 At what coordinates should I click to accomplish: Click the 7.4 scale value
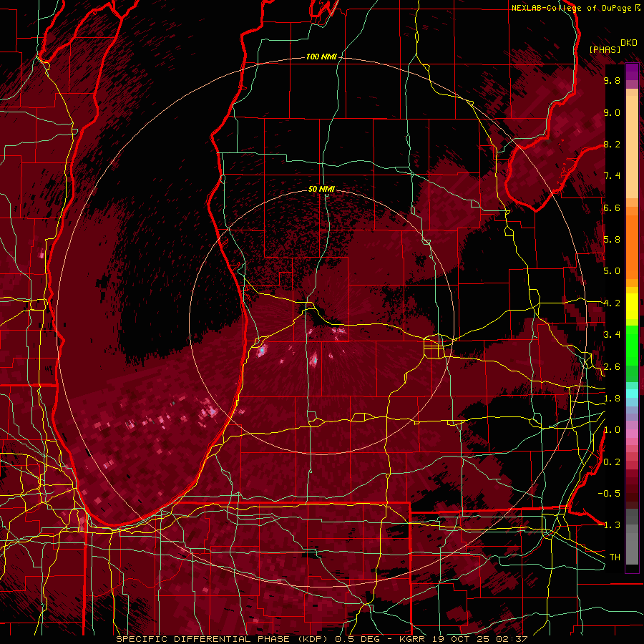(612, 176)
